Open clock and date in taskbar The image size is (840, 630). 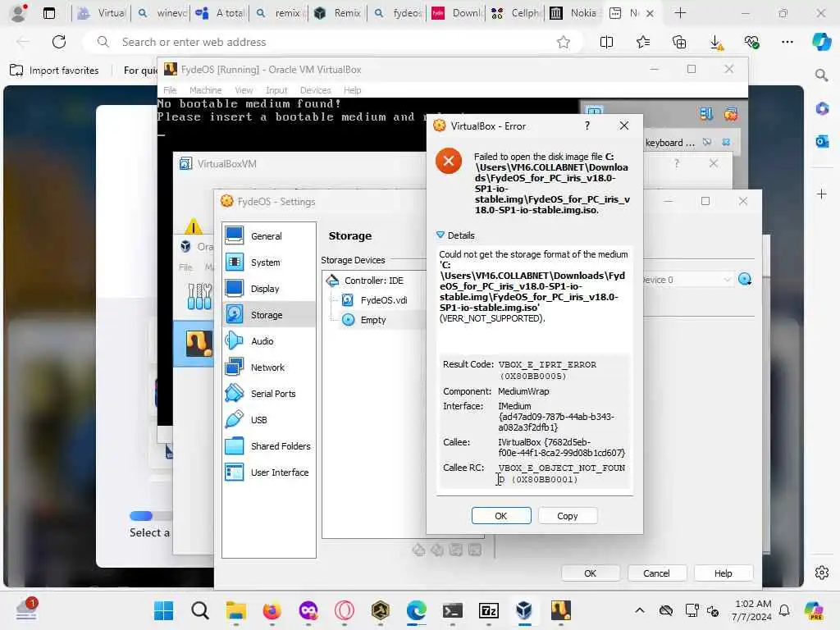click(752, 610)
